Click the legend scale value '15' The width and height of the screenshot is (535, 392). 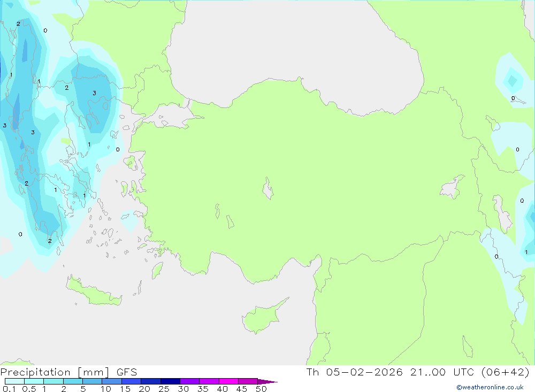[x=125, y=389]
